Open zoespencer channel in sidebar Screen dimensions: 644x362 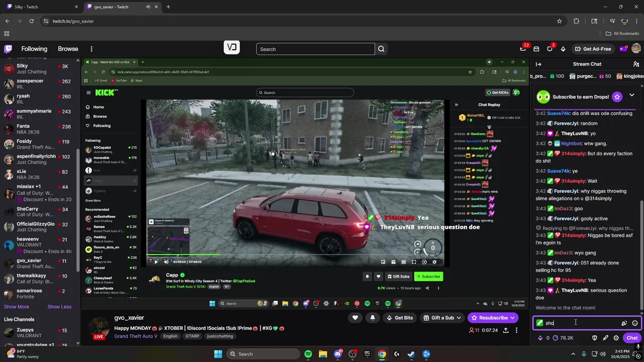pos(39,84)
